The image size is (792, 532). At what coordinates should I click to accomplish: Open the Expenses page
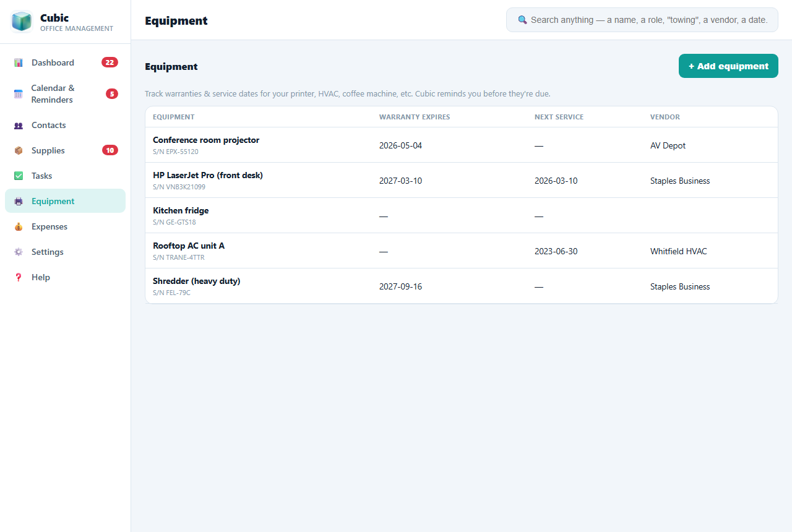point(65,226)
